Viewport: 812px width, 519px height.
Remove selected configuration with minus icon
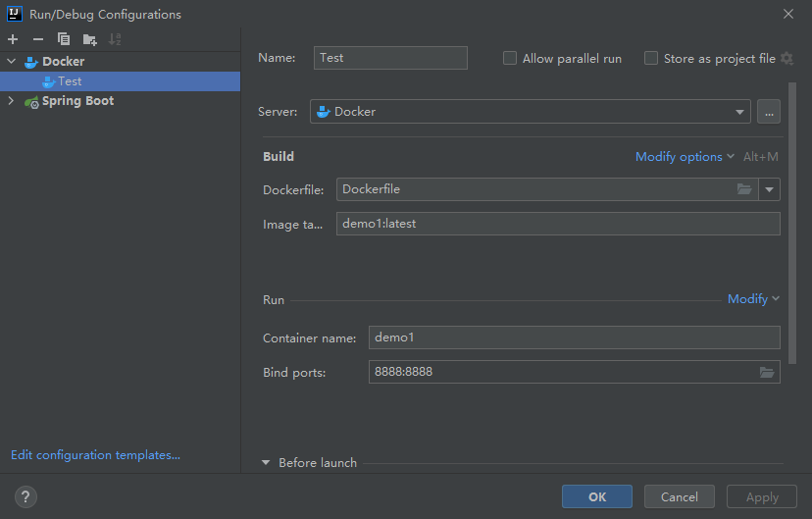tap(38, 39)
